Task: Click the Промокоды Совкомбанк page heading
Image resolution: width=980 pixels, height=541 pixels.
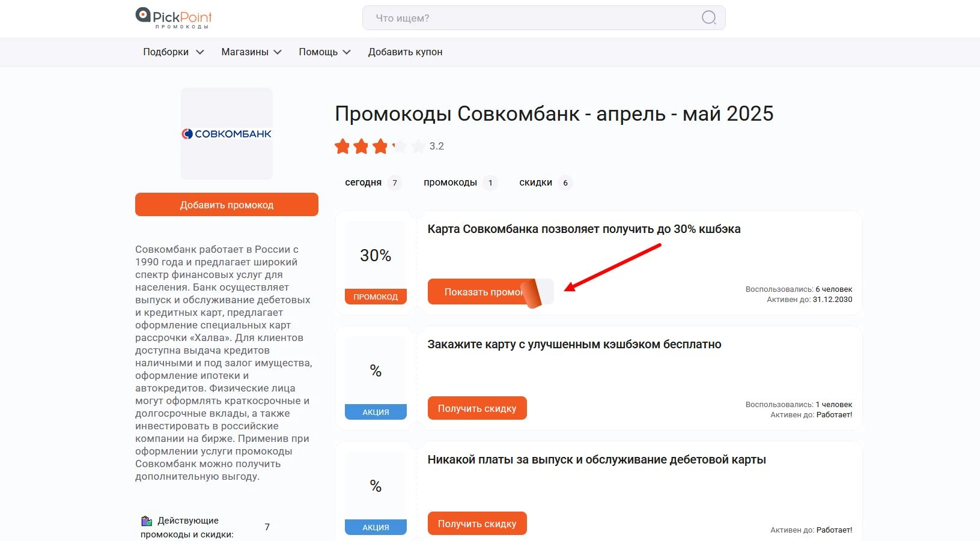Action: click(x=554, y=113)
